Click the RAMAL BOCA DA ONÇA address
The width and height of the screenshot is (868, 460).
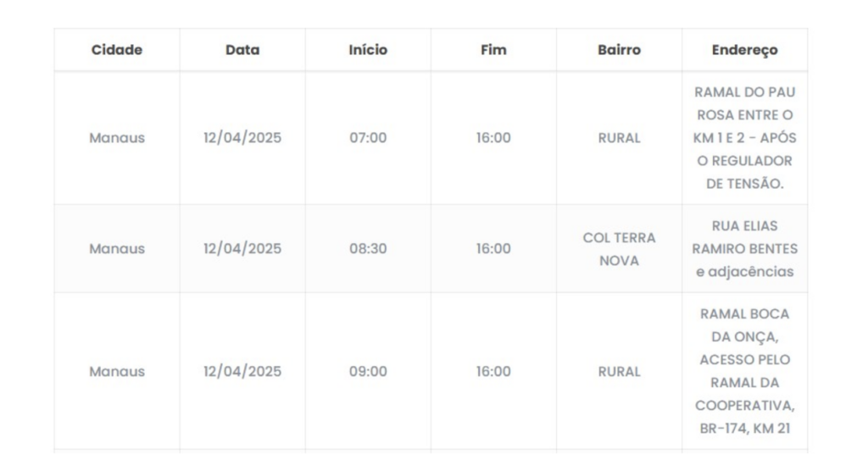(x=744, y=371)
